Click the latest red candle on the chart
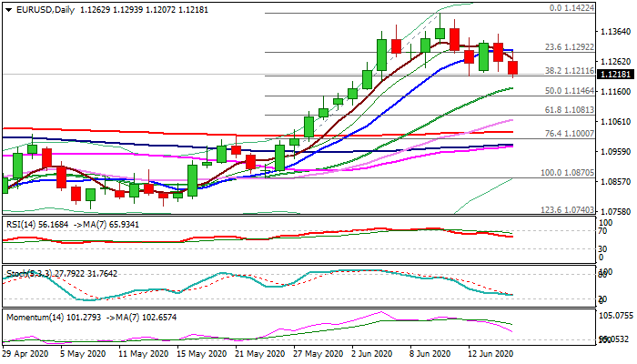 [x=513, y=68]
